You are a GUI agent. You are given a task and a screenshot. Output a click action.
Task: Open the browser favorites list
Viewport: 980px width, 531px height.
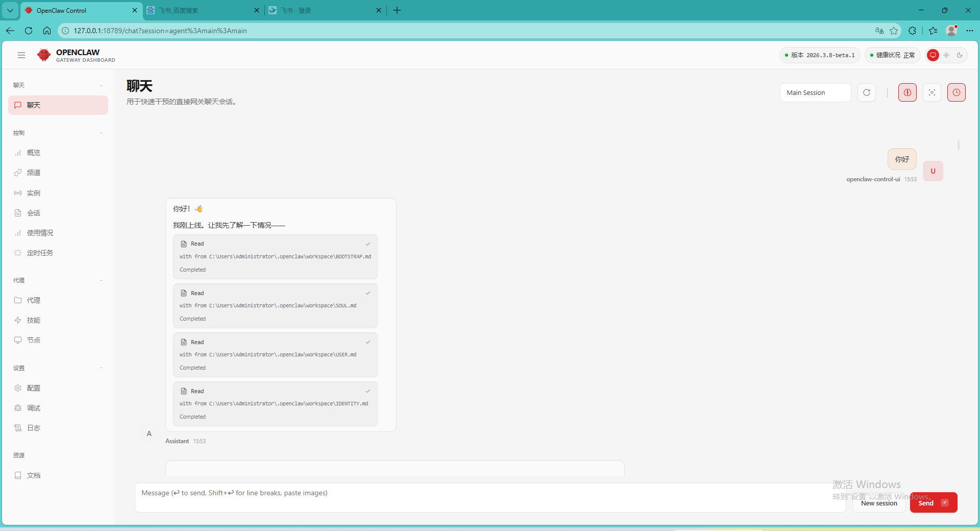coord(933,31)
